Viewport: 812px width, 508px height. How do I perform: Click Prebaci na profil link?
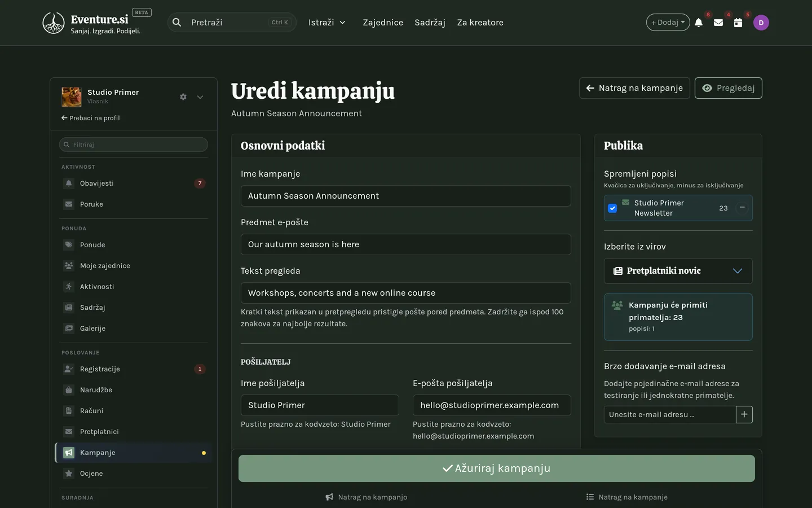point(91,118)
